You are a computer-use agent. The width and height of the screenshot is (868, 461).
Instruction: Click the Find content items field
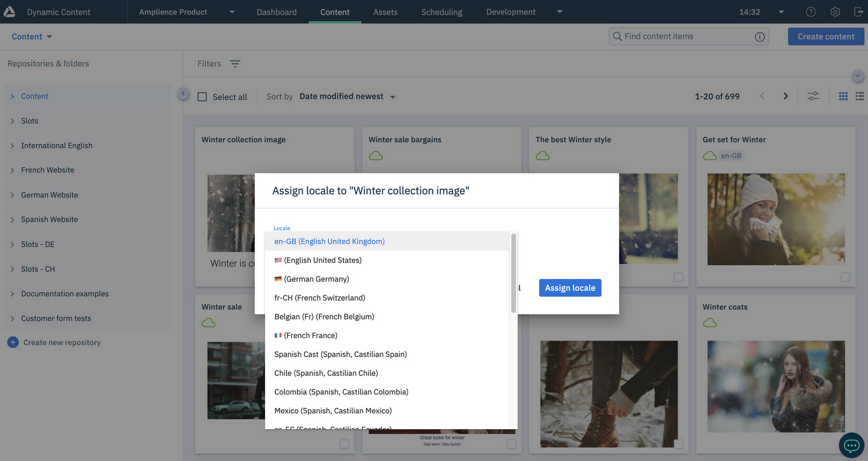tap(688, 36)
